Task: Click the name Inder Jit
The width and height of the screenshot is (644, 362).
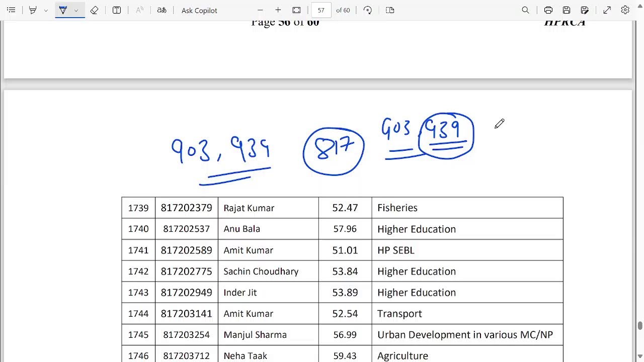Action: (x=240, y=292)
